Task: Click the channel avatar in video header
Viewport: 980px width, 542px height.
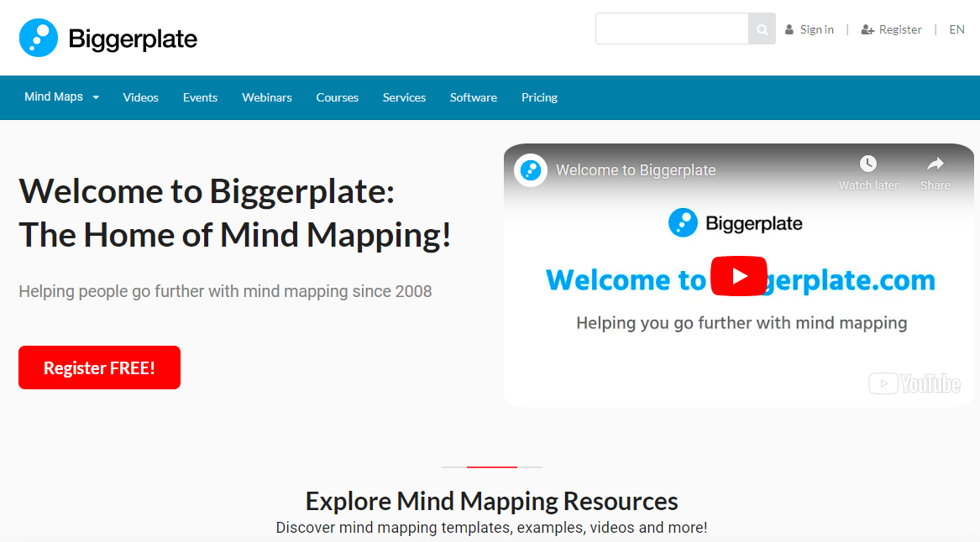Action: click(531, 169)
